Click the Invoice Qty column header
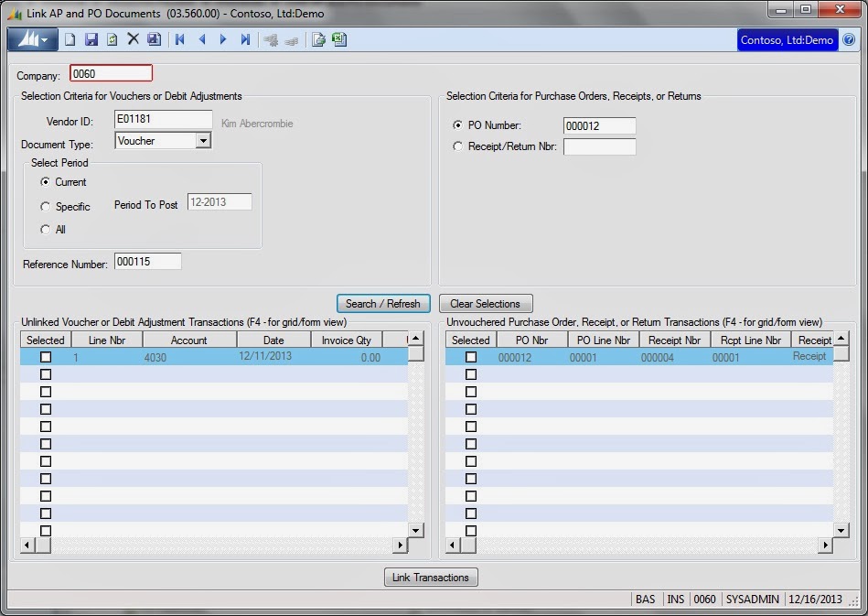The image size is (868, 616). (x=347, y=340)
